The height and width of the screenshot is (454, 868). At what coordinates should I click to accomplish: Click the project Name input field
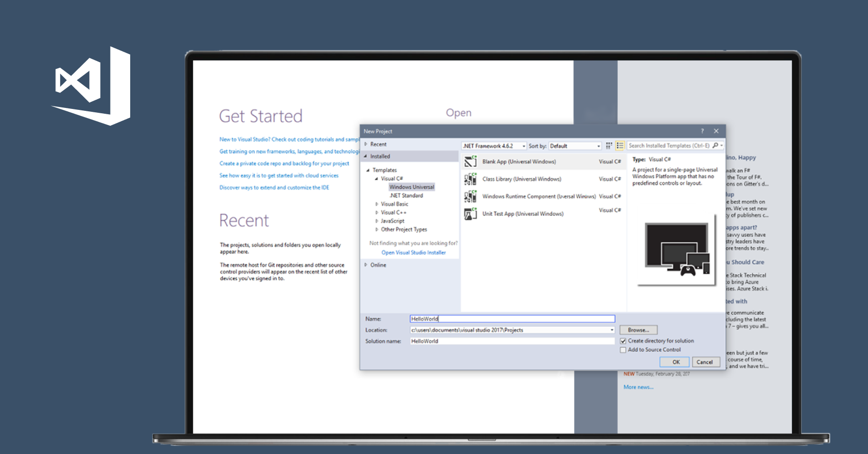coord(512,319)
